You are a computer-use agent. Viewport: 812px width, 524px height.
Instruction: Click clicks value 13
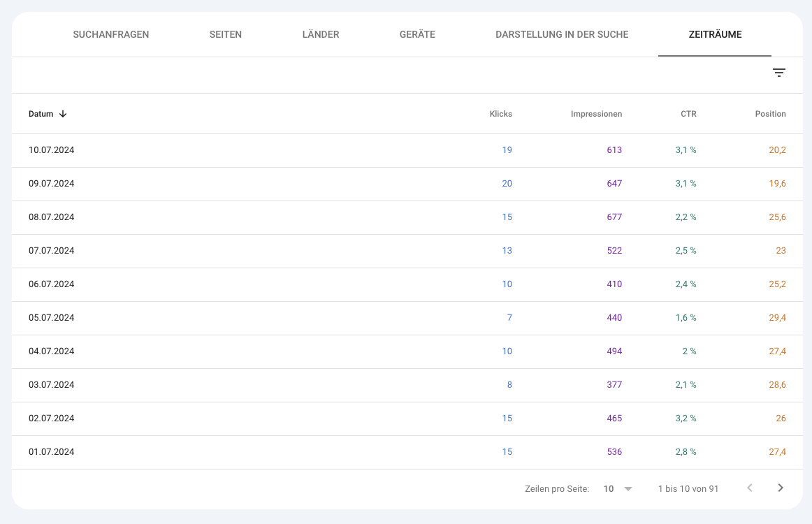507,251
